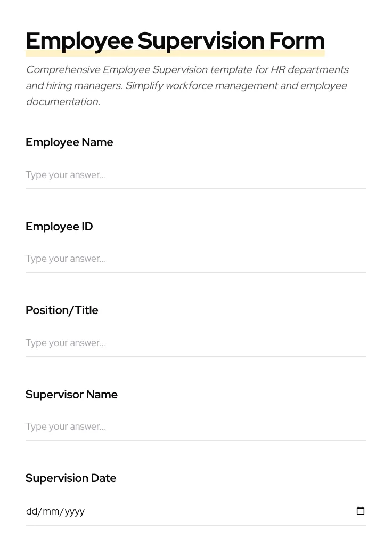Click the Supervision Date label
The height and width of the screenshot is (546, 392).
tap(71, 478)
